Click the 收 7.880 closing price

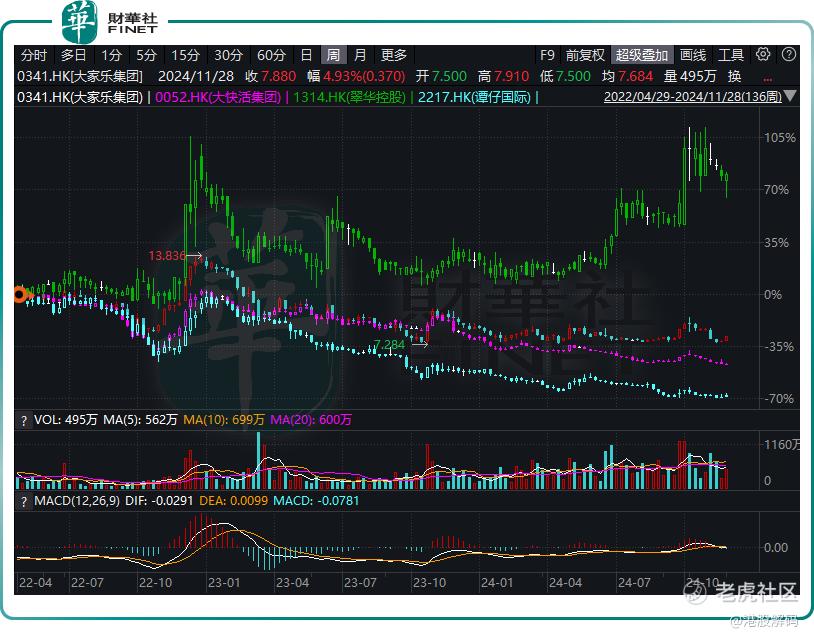270,76
